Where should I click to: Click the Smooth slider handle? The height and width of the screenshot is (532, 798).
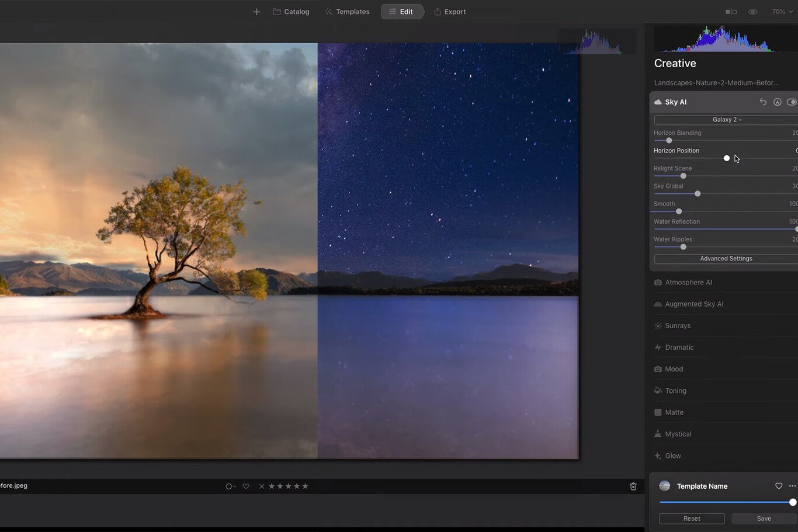[679, 211]
